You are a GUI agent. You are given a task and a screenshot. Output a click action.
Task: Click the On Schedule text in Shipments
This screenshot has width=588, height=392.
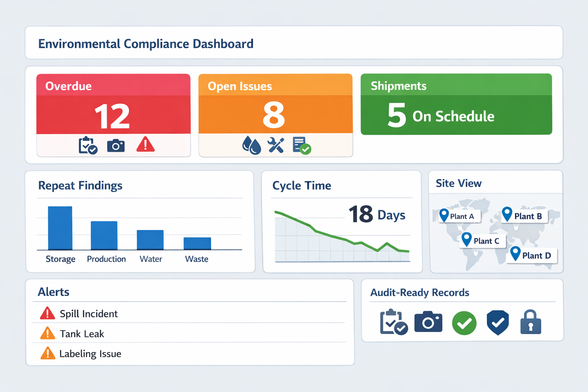pyautogui.click(x=453, y=116)
